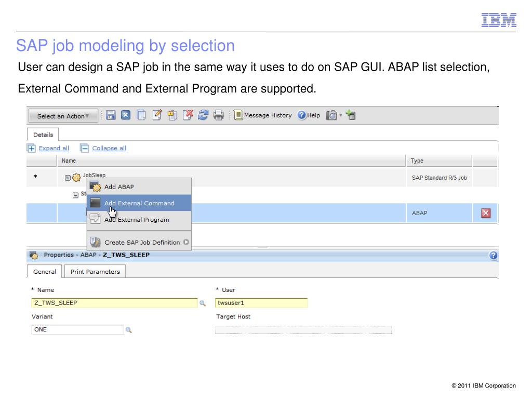Collapse the Steps tree node
This screenshot has width=532, height=399.
(76, 195)
